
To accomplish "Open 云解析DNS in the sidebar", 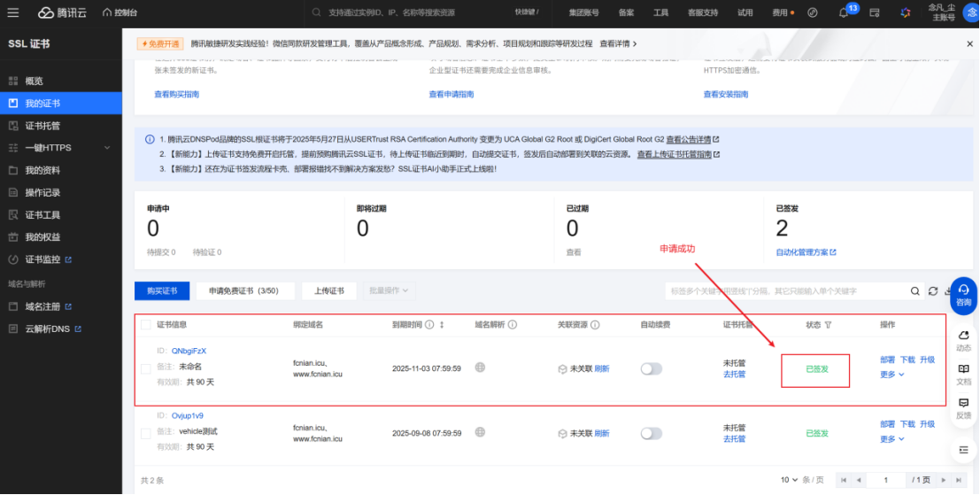I will pos(60,329).
